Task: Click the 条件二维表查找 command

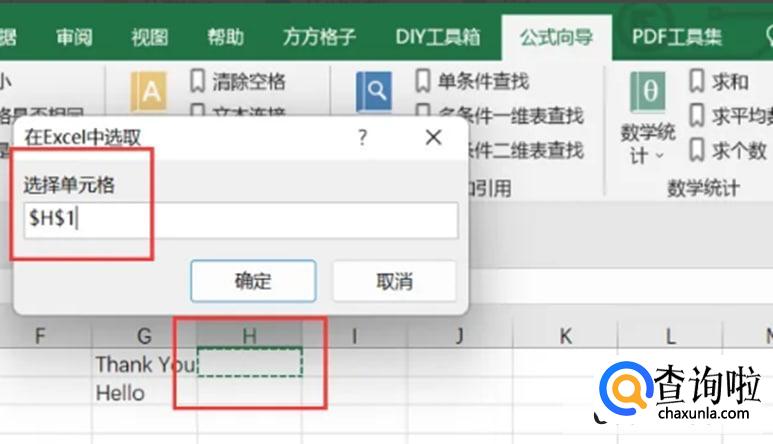Action: (526, 150)
